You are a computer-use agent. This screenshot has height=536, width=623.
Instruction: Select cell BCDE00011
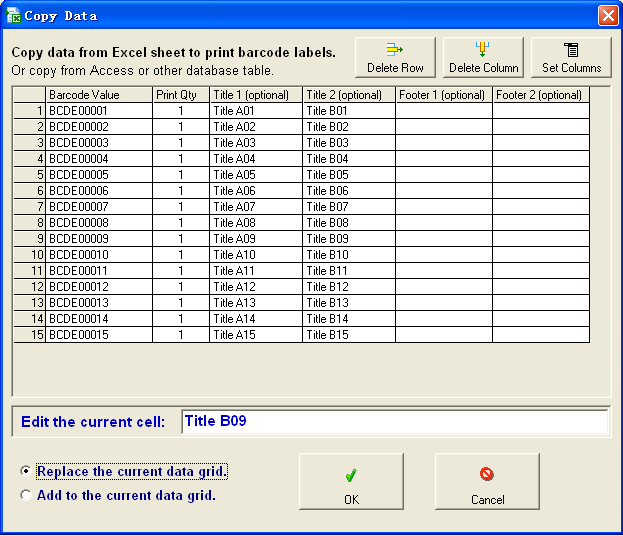[x=99, y=271]
